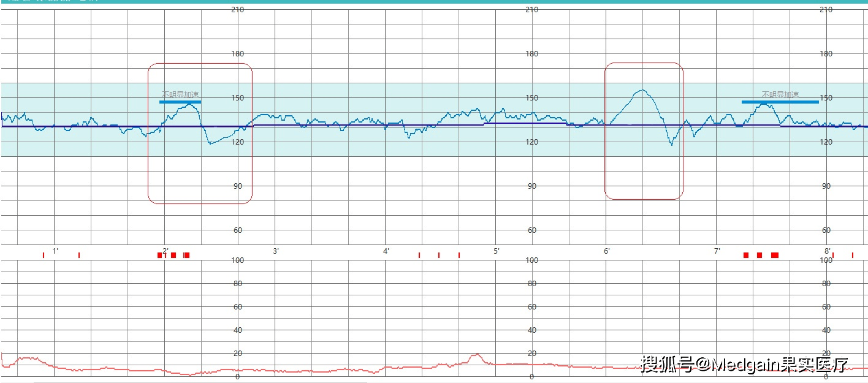This screenshot has height=383, width=868.
Task: Select the blue acceleration bar near 2'
Action: [x=180, y=102]
